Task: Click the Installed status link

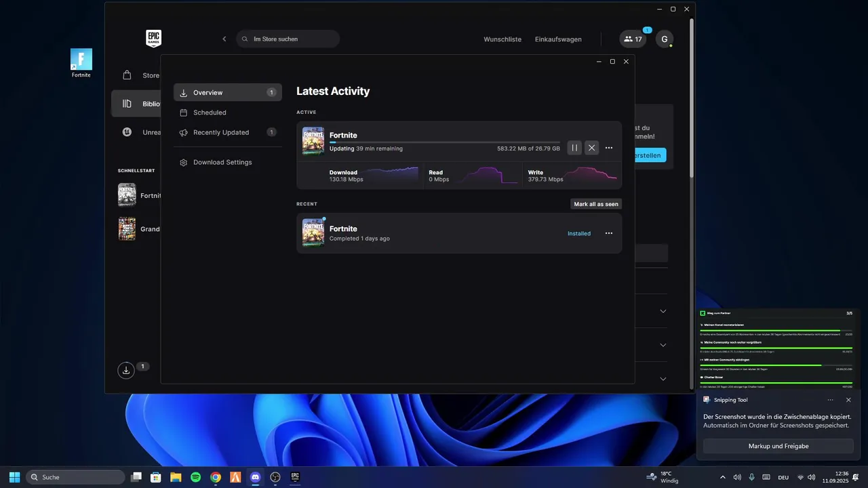Action: point(579,233)
